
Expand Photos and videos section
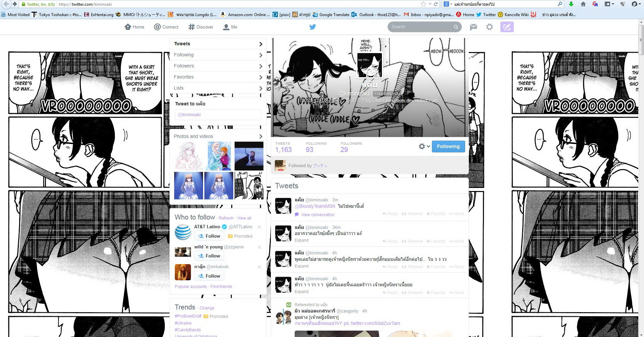point(218,136)
